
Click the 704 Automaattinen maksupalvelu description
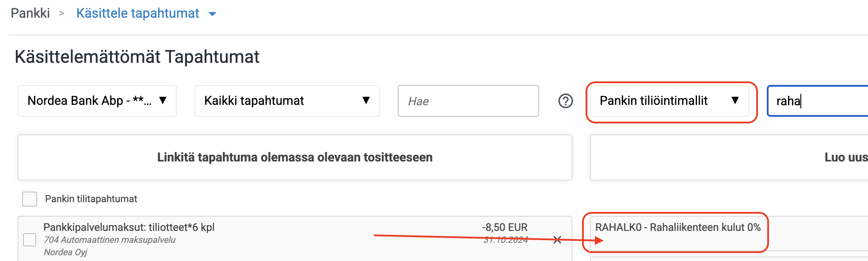point(110,240)
